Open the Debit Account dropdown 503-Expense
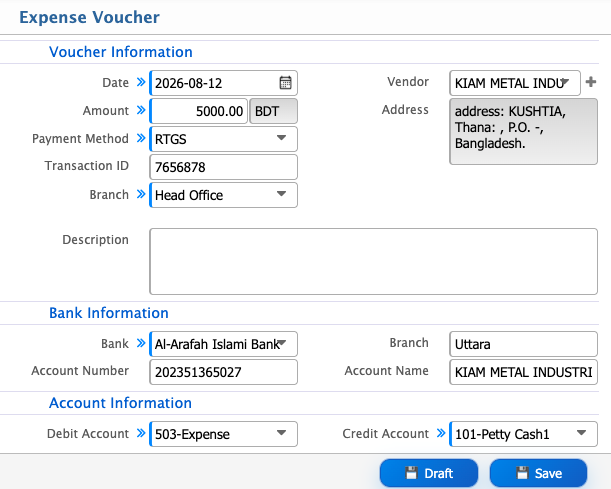Screen dimensions: 611x489 [223, 434]
